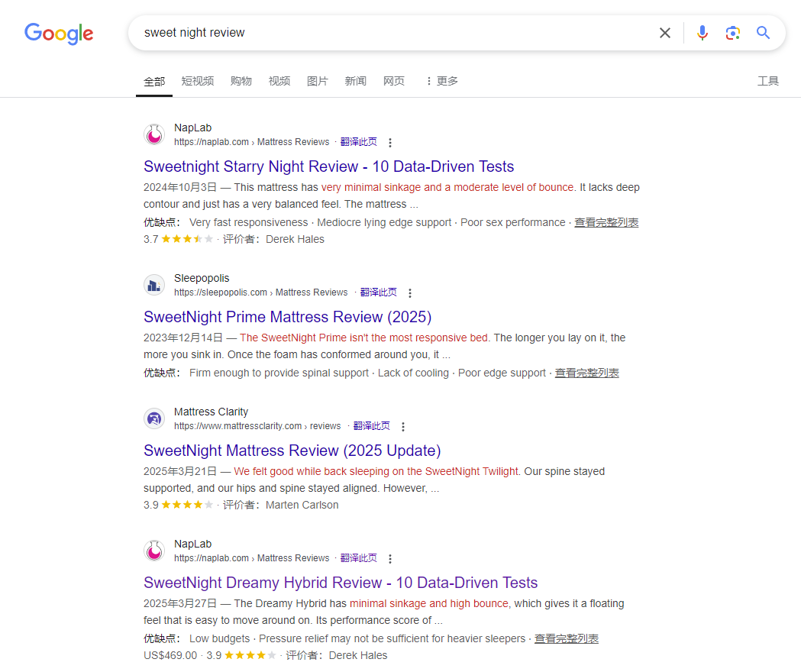
Task: Switch to the 视频 tab
Action: point(279,81)
